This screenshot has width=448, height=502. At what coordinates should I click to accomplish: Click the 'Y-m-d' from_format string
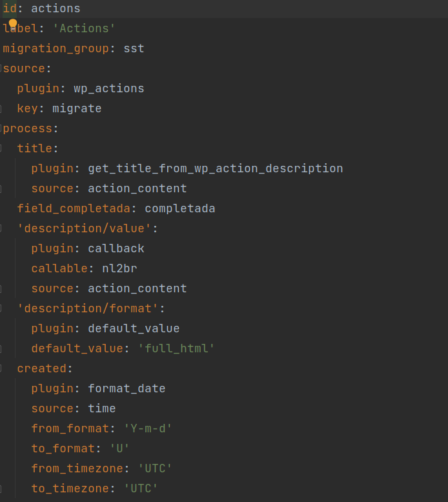pos(148,428)
